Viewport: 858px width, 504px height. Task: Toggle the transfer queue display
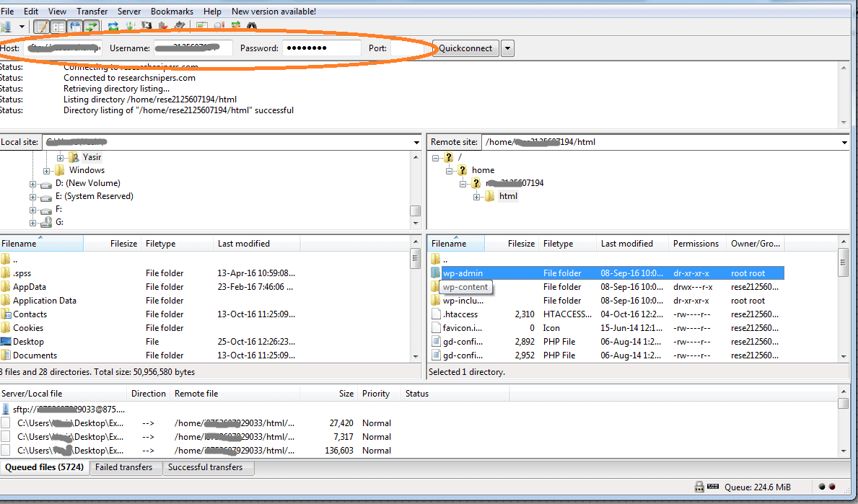point(92,27)
